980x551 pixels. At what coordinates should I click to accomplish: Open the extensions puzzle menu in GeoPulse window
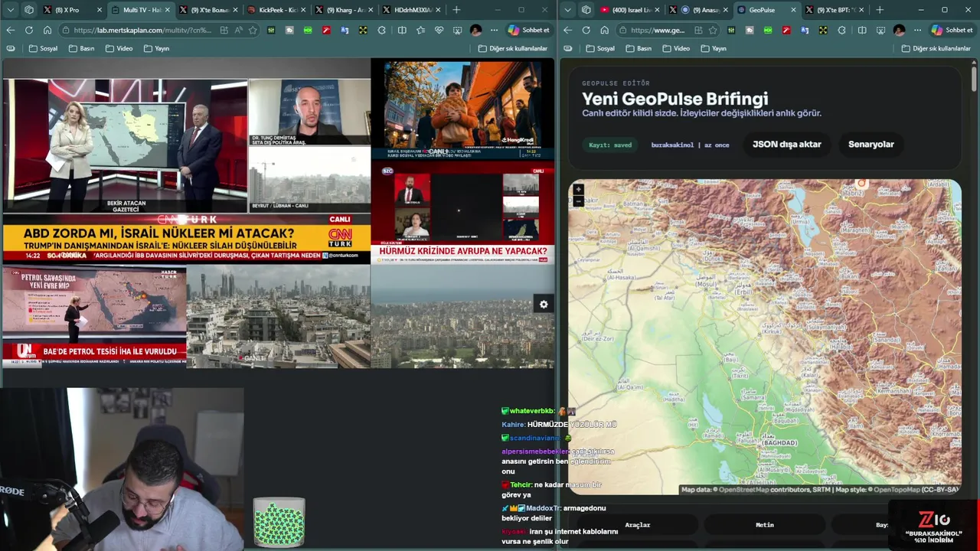coord(841,30)
